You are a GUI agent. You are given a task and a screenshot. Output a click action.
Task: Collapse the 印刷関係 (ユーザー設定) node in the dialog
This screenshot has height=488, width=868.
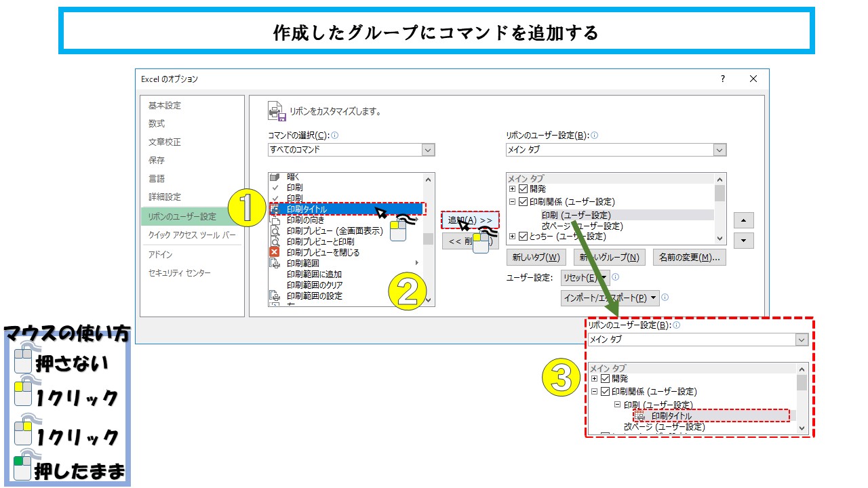513,202
